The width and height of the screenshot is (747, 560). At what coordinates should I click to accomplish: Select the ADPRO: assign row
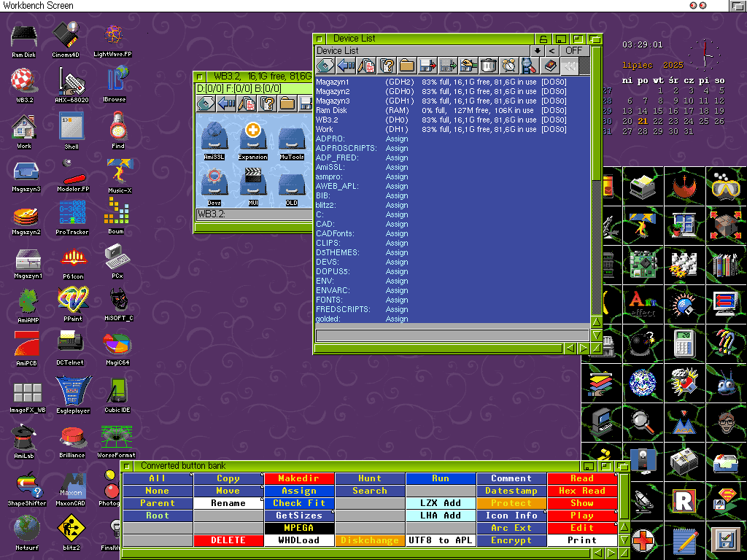click(452, 139)
